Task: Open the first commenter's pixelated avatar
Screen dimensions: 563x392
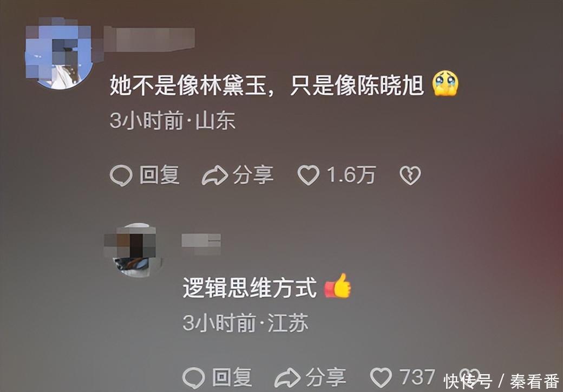Action: (x=59, y=54)
